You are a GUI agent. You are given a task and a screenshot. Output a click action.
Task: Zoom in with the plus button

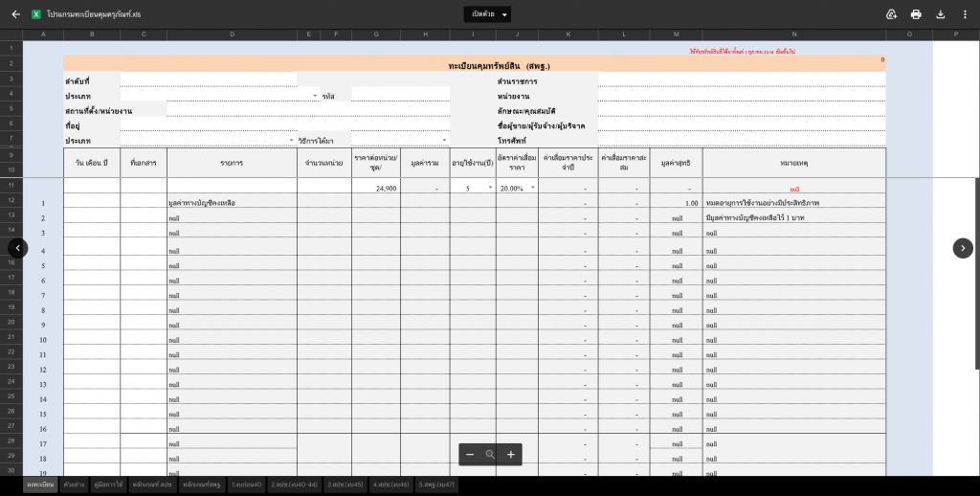pos(511,455)
